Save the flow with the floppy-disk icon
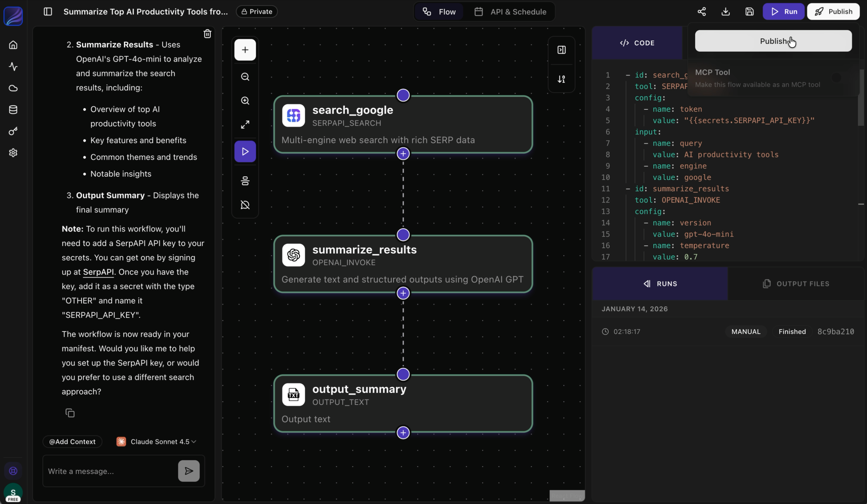The image size is (867, 504). coord(749,12)
